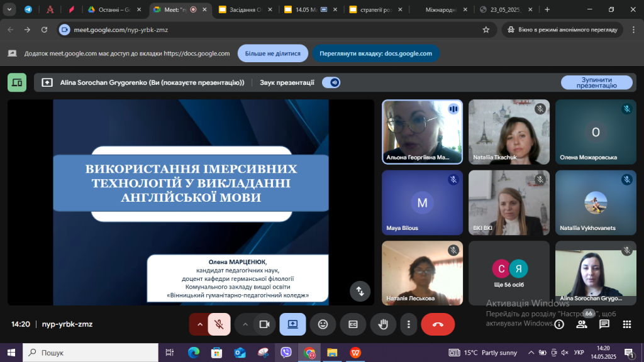The height and width of the screenshot is (362, 644).
Task: Open the more options three-dot menu
Action: pyautogui.click(x=409, y=324)
